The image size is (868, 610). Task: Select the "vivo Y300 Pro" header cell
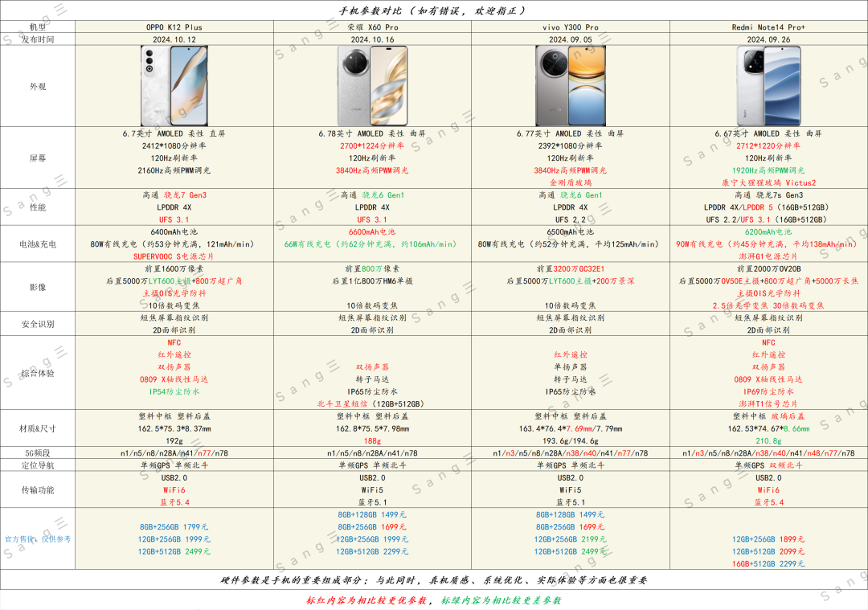coord(571,27)
